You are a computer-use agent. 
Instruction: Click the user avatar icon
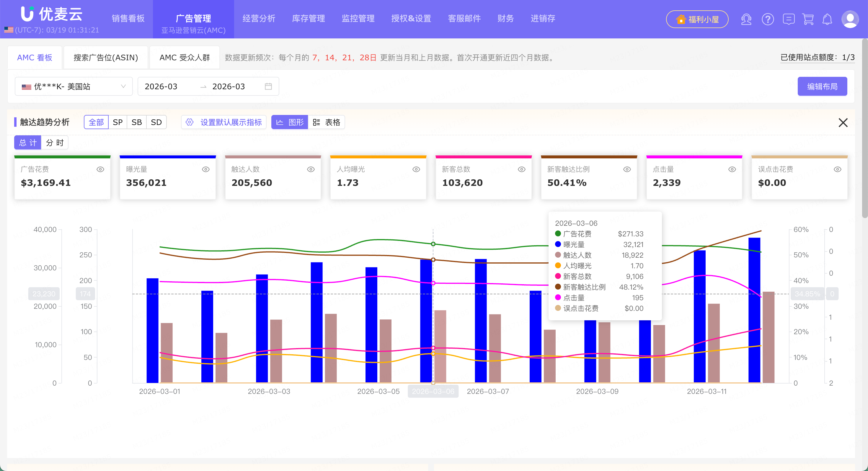tap(850, 19)
